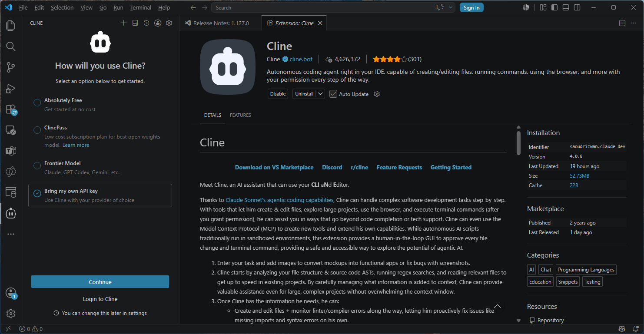Toggle the bottom panel
This screenshot has width=644, height=334.
point(566,7)
